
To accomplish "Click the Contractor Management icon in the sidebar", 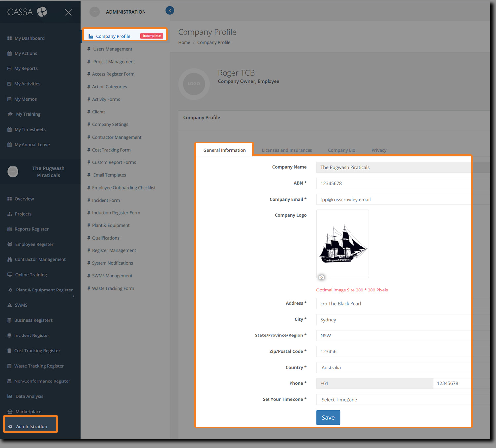I will click(x=10, y=260).
